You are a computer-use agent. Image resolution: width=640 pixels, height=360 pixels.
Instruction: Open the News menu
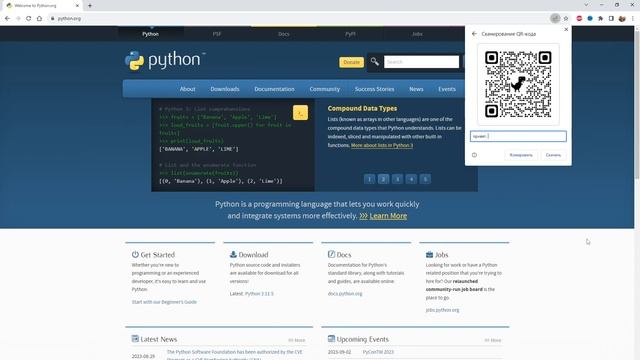point(416,89)
